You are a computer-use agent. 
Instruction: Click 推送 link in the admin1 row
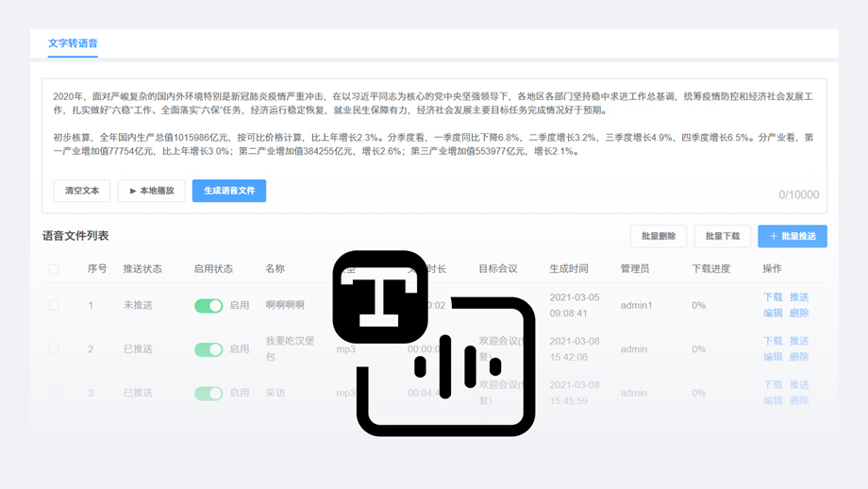tap(799, 297)
